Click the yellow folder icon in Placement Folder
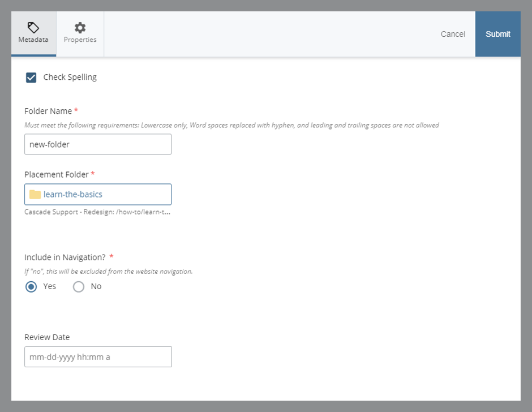Image resolution: width=532 pixels, height=412 pixels. pyautogui.click(x=34, y=194)
